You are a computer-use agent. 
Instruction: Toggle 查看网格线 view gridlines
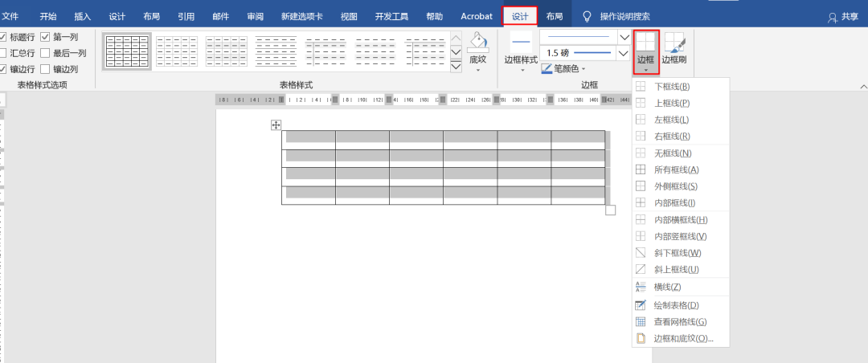pyautogui.click(x=681, y=322)
